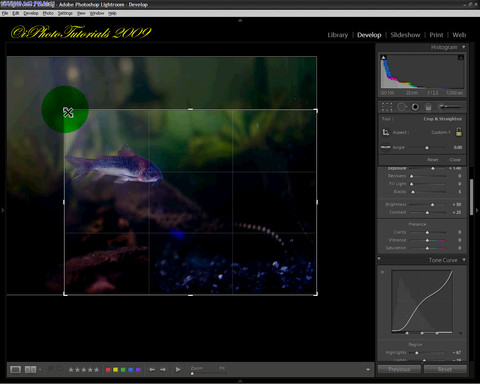Open the toolbar options dropdown arrow
The width and height of the screenshot is (480, 384).
pos(368,370)
